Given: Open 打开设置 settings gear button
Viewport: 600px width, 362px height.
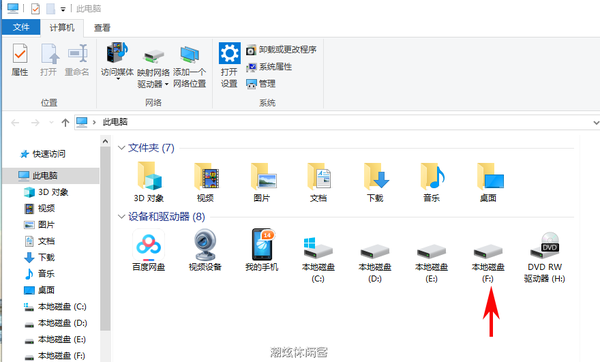Looking at the screenshot, I should pyautogui.click(x=230, y=65).
